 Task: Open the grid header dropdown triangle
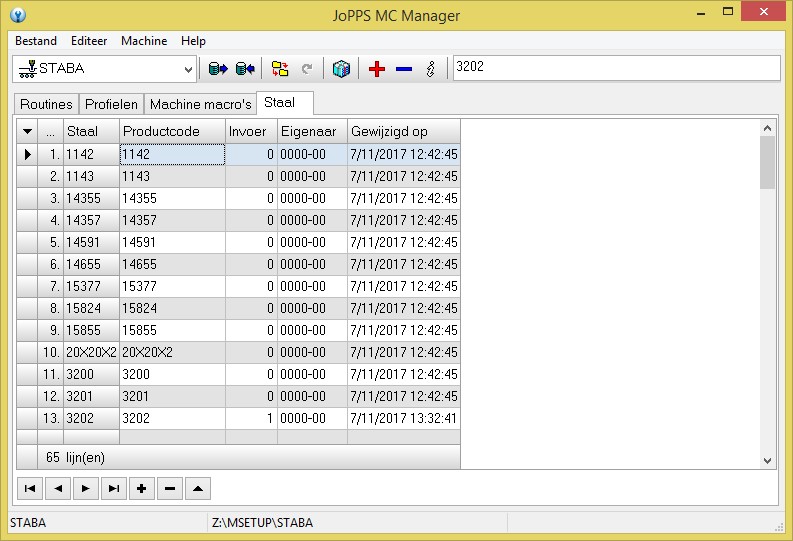click(x=27, y=131)
